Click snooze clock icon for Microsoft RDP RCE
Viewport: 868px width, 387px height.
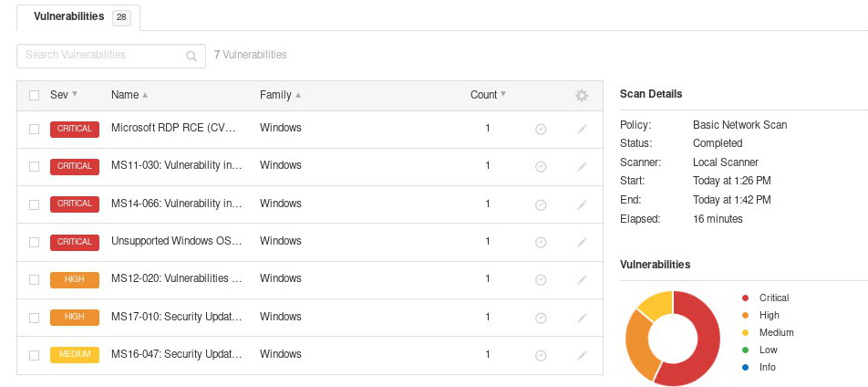pos(541,129)
